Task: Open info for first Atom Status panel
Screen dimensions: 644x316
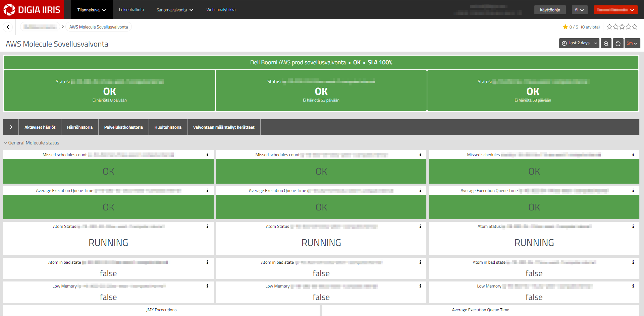Action: [207, 226]
